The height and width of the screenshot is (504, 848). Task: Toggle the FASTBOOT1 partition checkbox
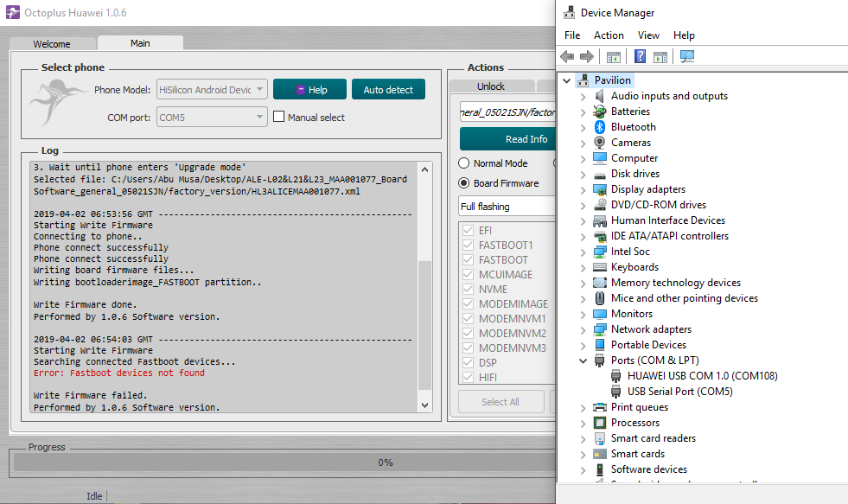click(469, 245)
